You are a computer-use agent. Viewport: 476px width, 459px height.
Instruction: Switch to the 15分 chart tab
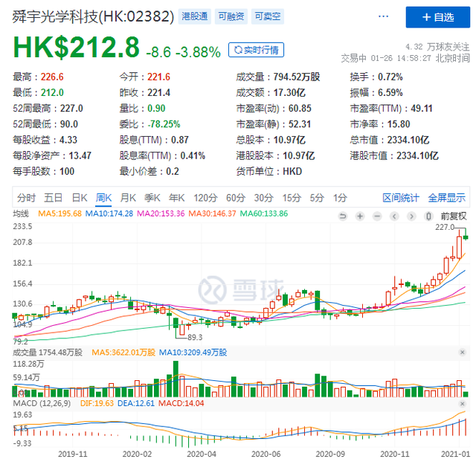pyautogui.click(x=292, y=198)
